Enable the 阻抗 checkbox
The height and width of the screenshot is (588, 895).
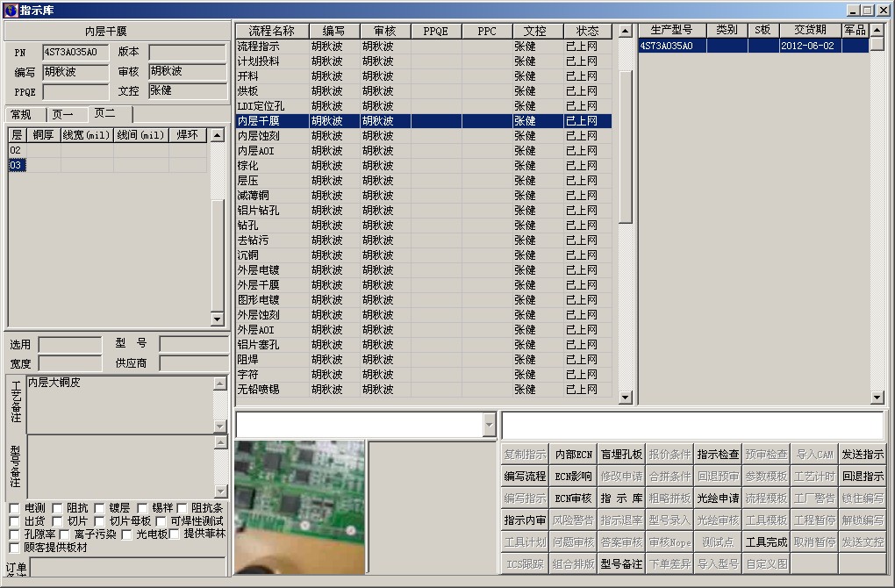(x=57, y=508)
